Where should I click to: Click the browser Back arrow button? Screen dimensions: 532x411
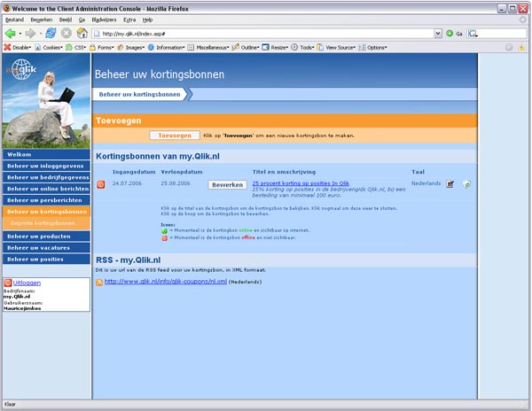point(10,33)
